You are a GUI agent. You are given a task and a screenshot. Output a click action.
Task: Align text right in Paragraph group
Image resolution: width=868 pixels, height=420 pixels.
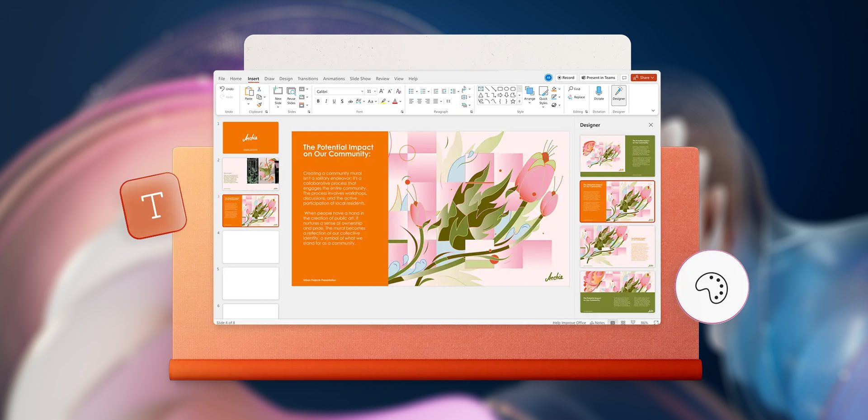pos(427,101)
